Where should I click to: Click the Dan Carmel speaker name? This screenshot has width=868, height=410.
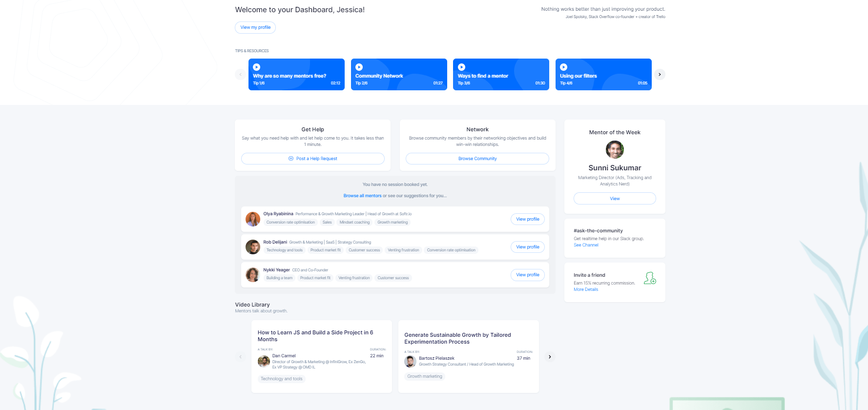[x=284, y=356]
